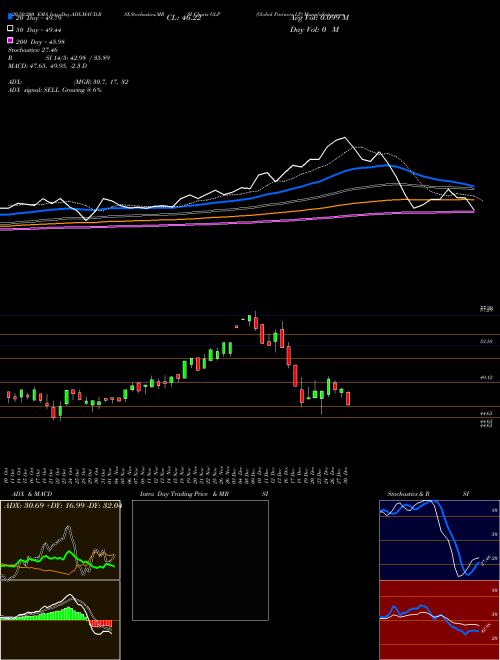Click the 49.12 price axis label
The width and height of the screenshot is (500, 660).
pyautogui.click(x=486, y=378)
